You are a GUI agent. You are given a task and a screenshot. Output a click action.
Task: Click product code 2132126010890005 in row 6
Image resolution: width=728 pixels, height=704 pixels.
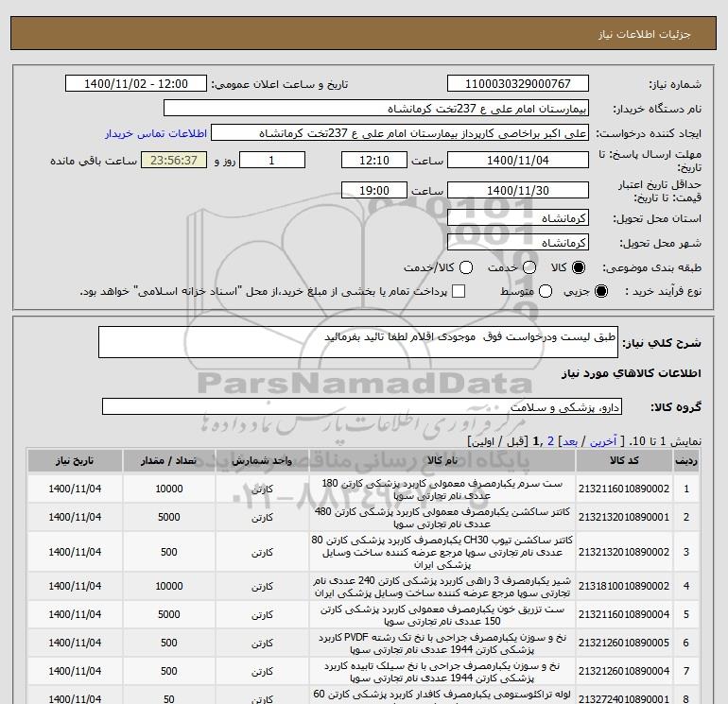pos(624,643)
